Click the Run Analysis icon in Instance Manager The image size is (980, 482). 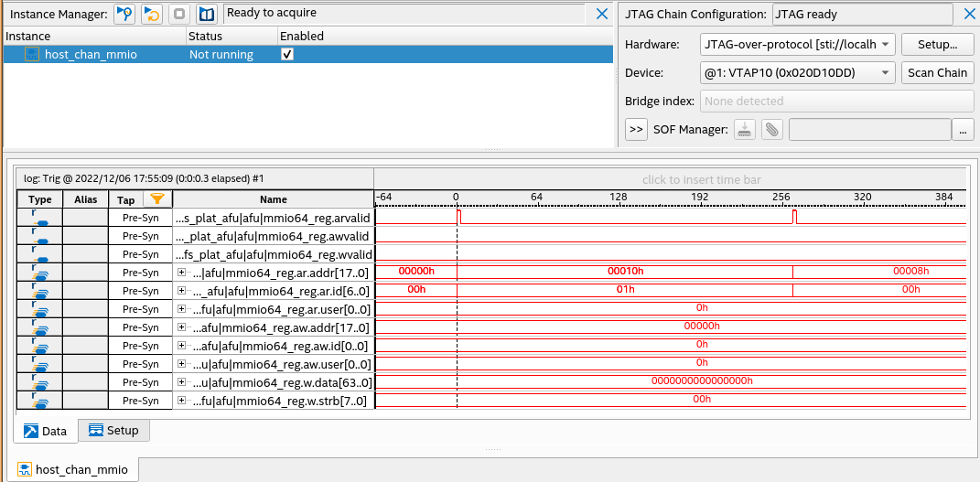tap(124, 14)
